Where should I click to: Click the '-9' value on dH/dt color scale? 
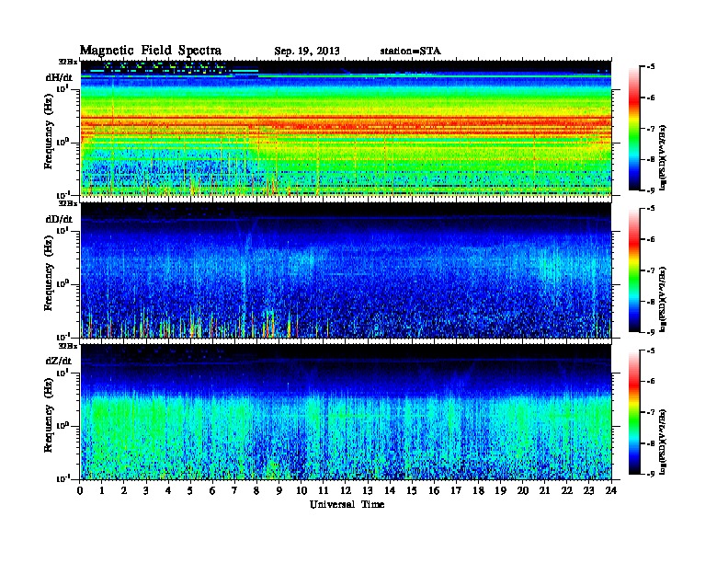650,190
